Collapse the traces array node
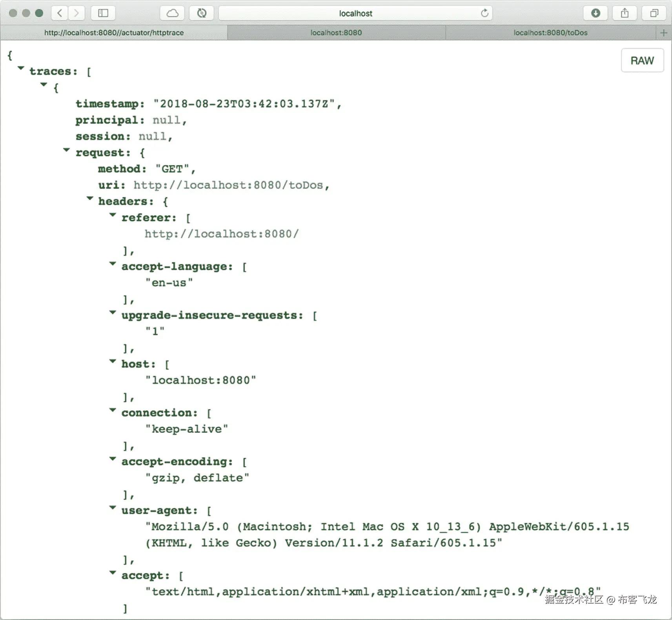The width and height of the screenshot is (672, 620). tap(20, 67)
